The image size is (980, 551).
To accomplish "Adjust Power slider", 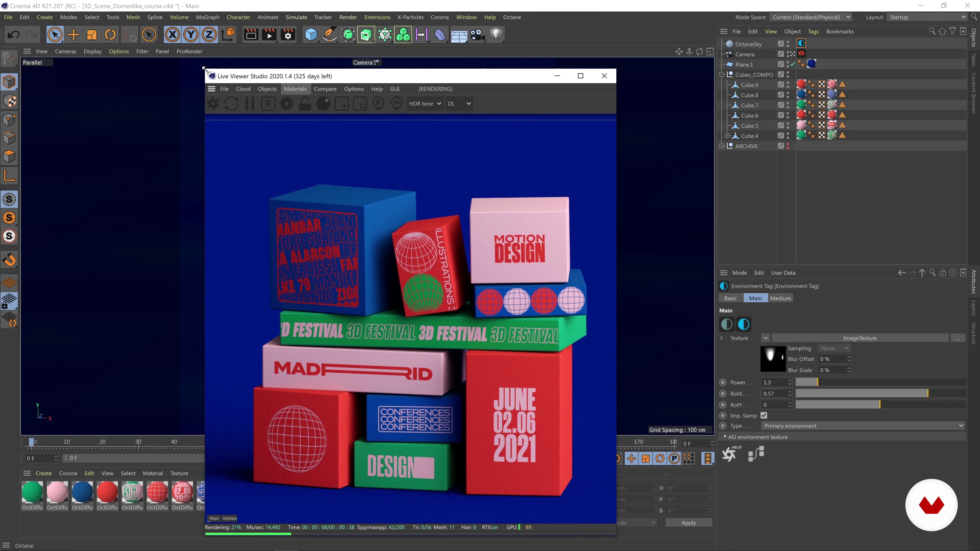I will click(x=880, y=383).
